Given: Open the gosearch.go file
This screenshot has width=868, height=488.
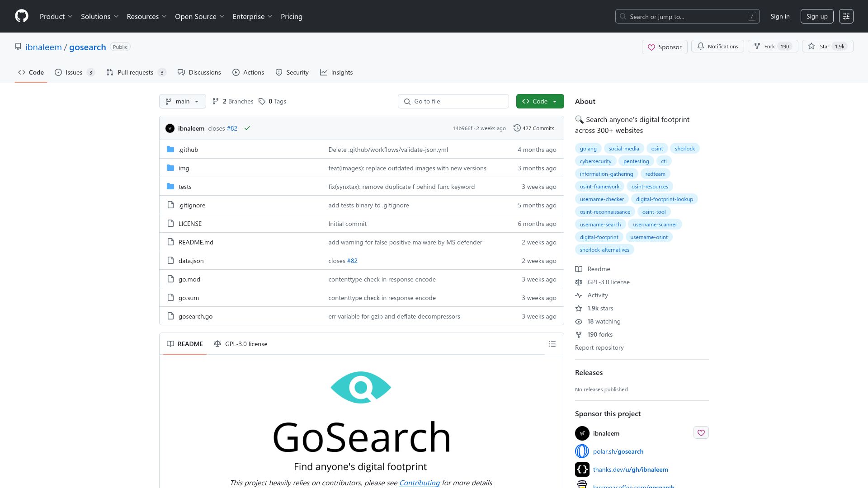Looking at the screenshot, I should [x=195, y=316].
